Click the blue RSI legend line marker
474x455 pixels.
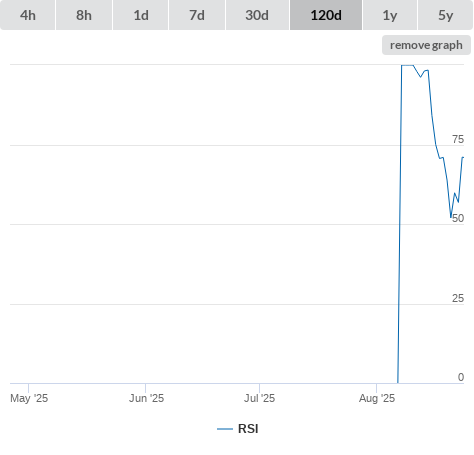click(x=225, y=429)
